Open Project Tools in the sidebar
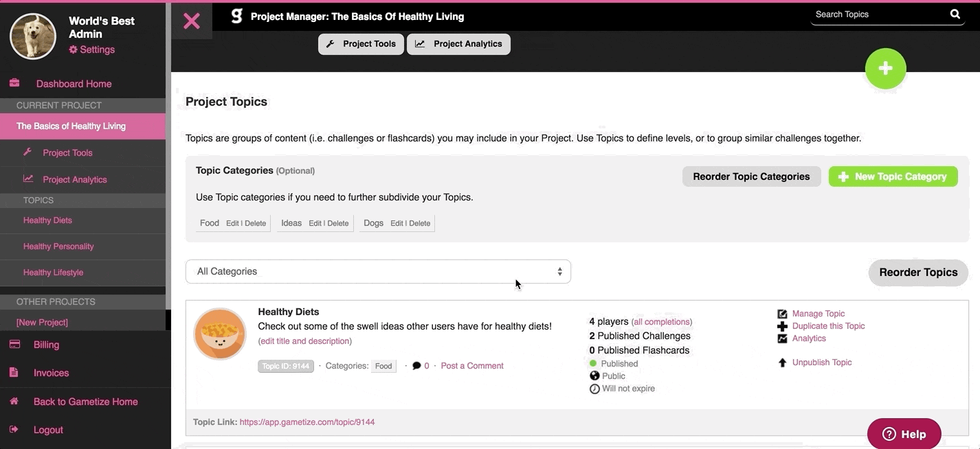This screenshot has height=449, width=980. pos(67,152)
